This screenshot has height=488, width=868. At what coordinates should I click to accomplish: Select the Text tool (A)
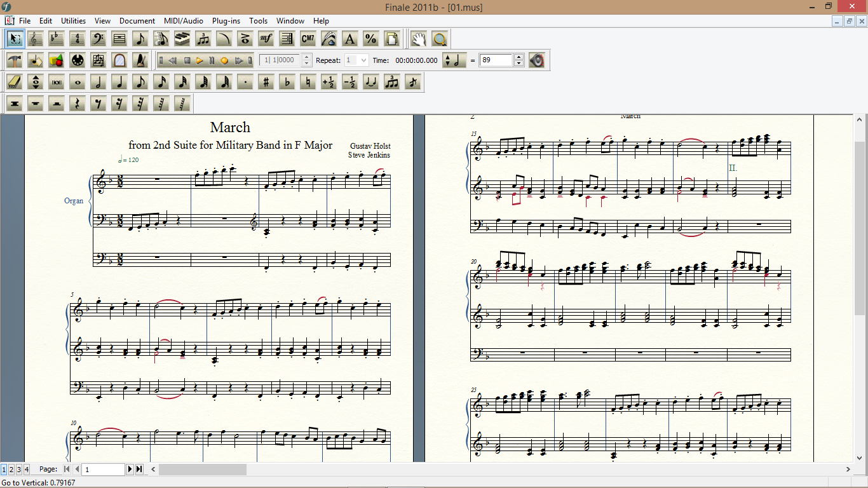click(x=350, y=39)
